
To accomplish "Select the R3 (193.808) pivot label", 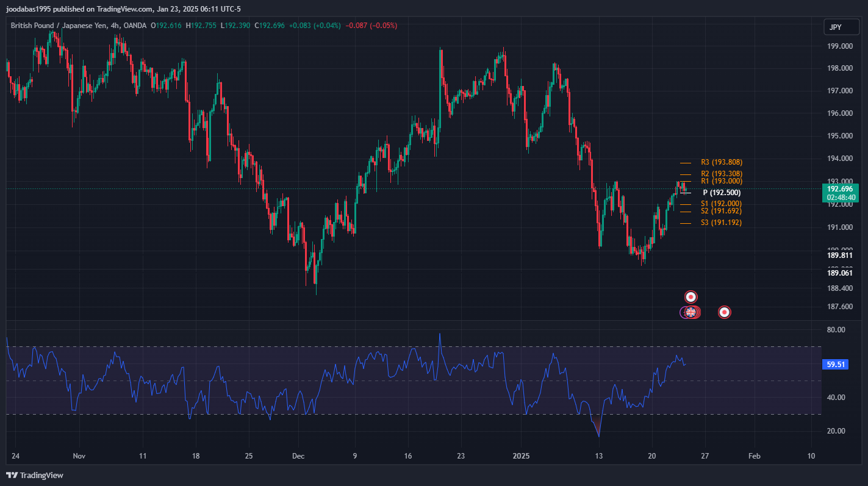I will pyautogui.click(x=722, y=162).
